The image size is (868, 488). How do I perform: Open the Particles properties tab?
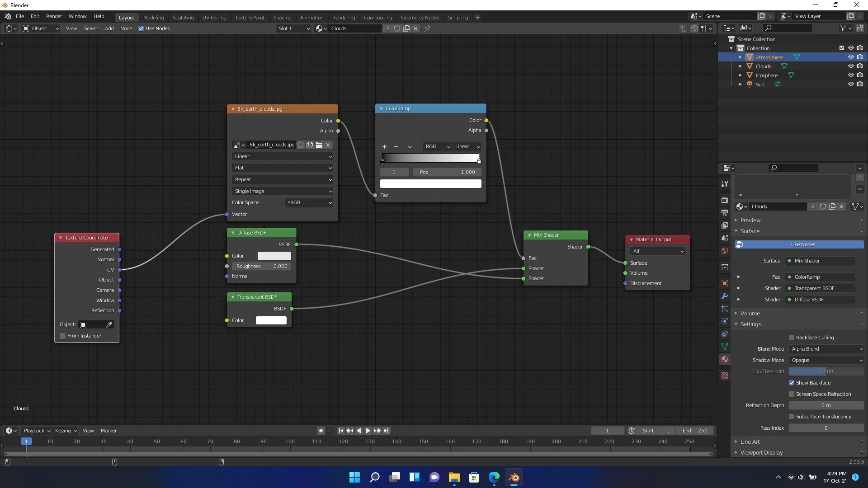coord(725,309)
